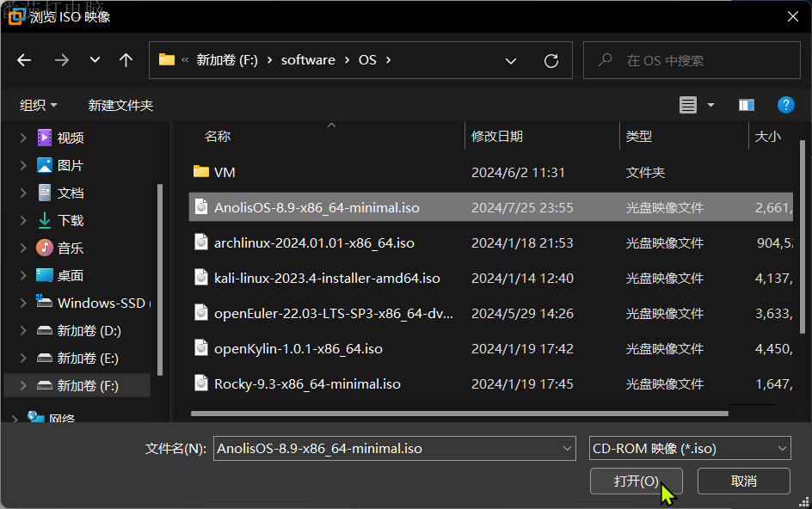The image size is (812, 509).
Task: Close the 浏览 ISO 映像 dialog
Action: [x=792, y=16]
